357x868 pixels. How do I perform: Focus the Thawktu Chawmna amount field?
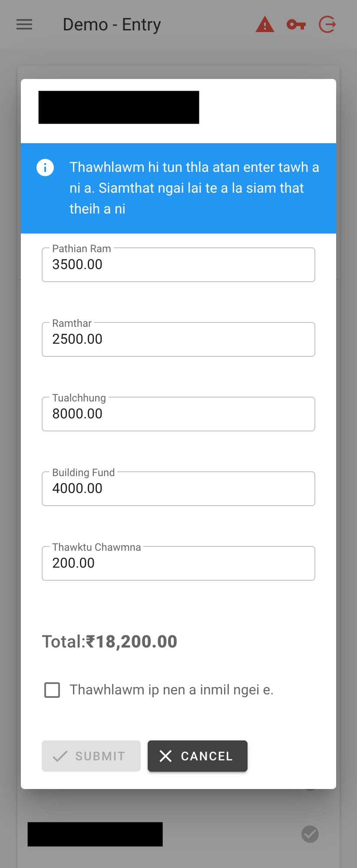tap(178, 563)
